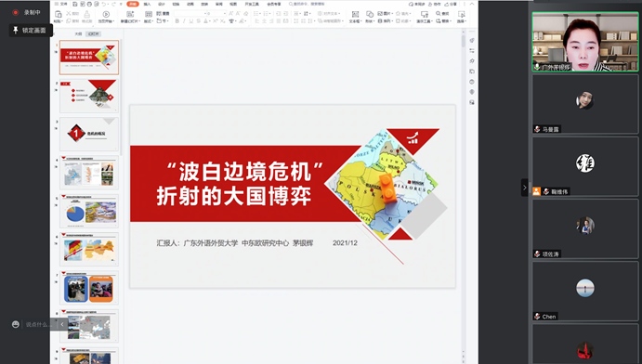
Task: Collapse participant panel with arrow handle
Action: point(525,188)
